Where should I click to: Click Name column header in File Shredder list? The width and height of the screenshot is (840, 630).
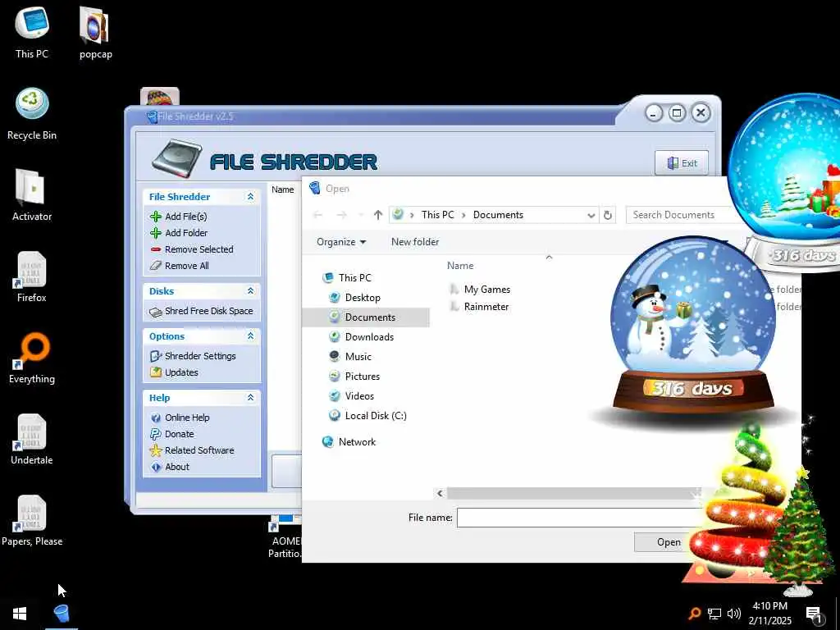point(282,189)
